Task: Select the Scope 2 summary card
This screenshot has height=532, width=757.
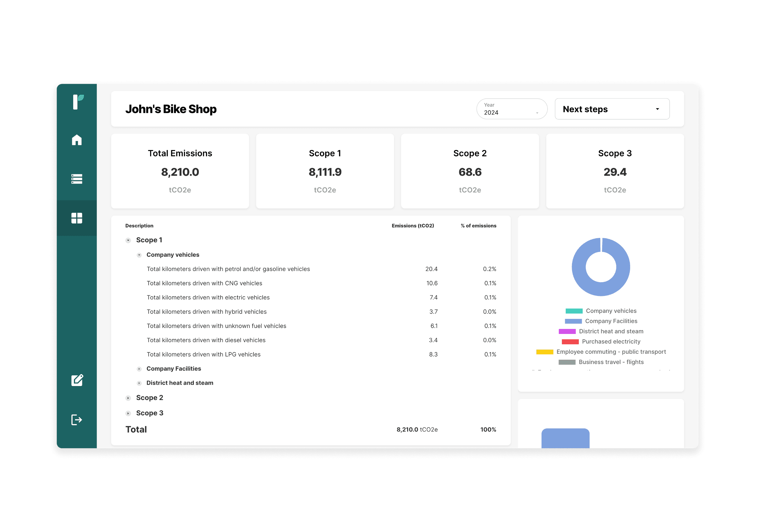Action: coord(470,171)
